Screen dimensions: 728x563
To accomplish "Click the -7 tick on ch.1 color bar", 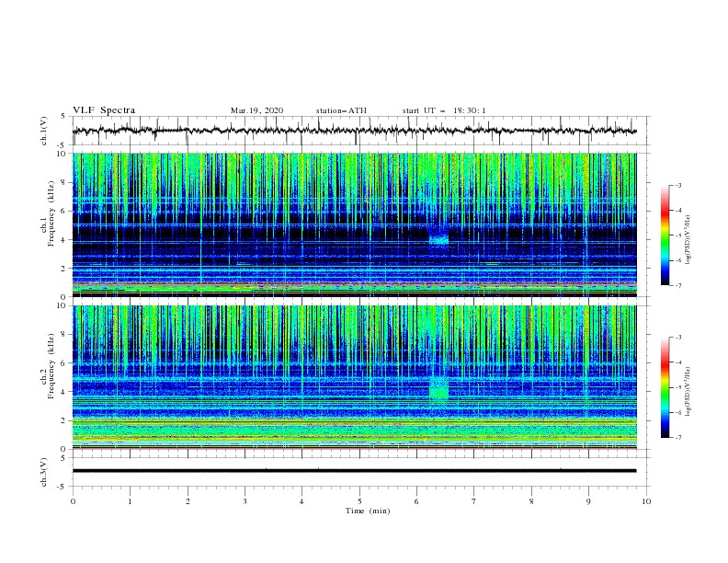I will tap(677, 285).
